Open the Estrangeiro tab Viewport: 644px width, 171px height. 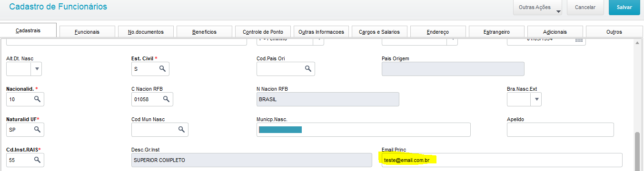pos(497,32)
